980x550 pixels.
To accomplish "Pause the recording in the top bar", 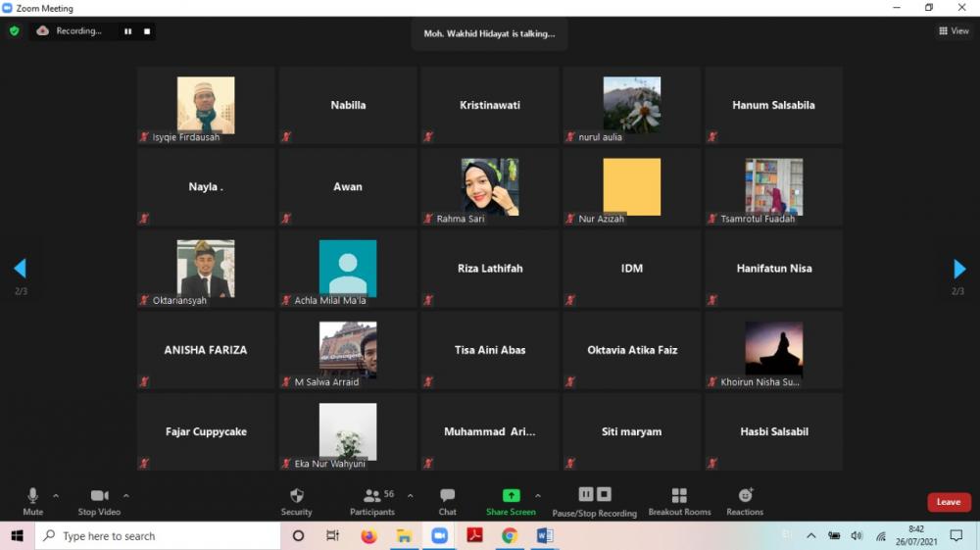I will (x=127, y=31).
